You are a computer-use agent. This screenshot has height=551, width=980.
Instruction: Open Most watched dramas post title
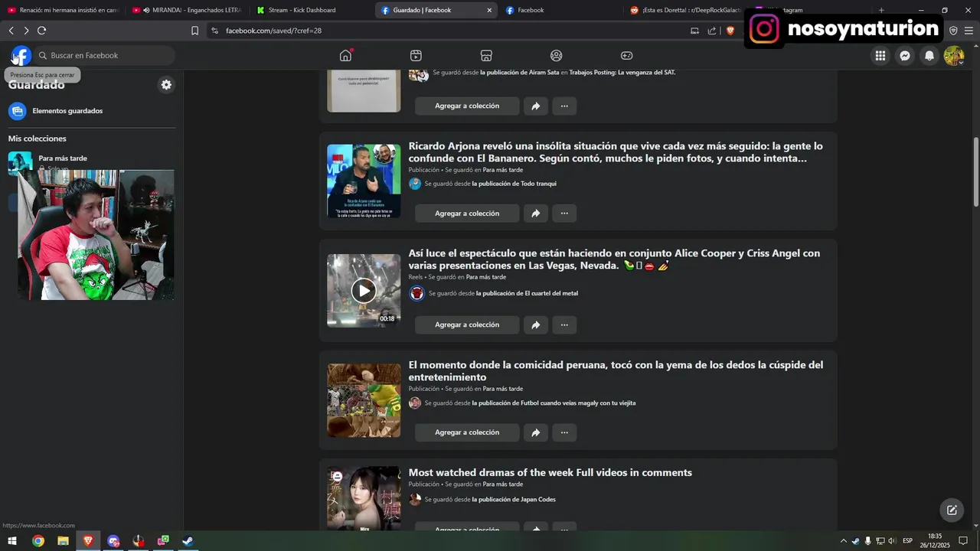tap(550, 472)
